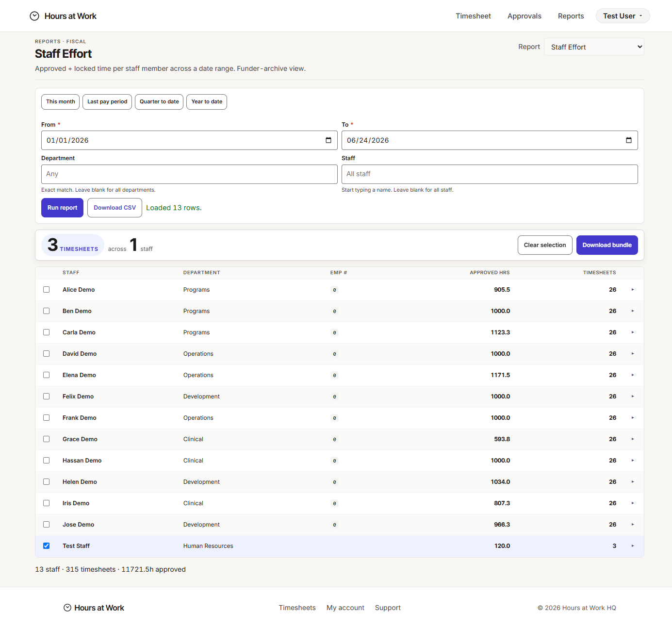Screen dimensions: 672x628
Task: Expand Jose Demo row arrow
Action: click(633, 525)
